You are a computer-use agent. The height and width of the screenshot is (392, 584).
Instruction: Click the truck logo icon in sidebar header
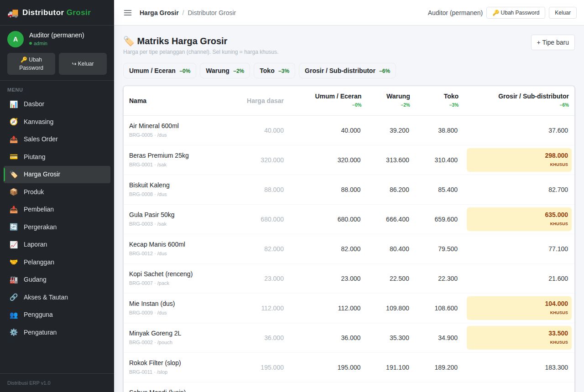pyautogui.click(x=13, y=13)
